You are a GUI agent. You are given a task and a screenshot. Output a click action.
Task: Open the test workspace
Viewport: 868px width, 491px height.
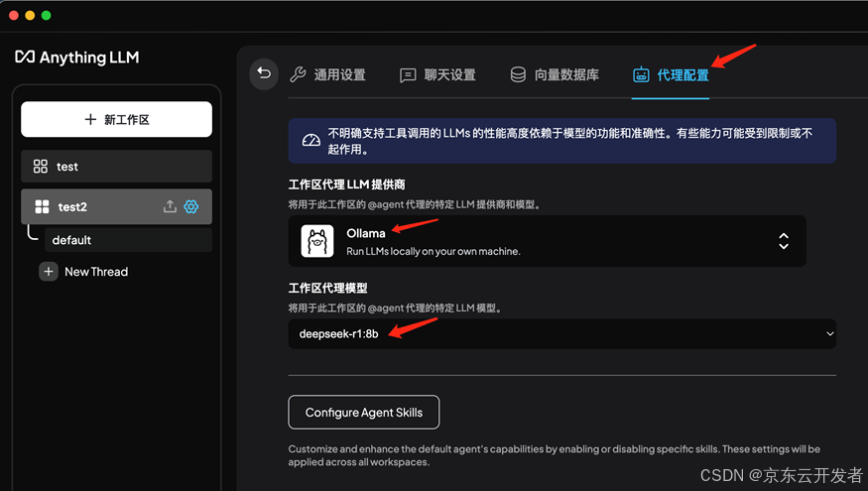(x=116, y=166)
